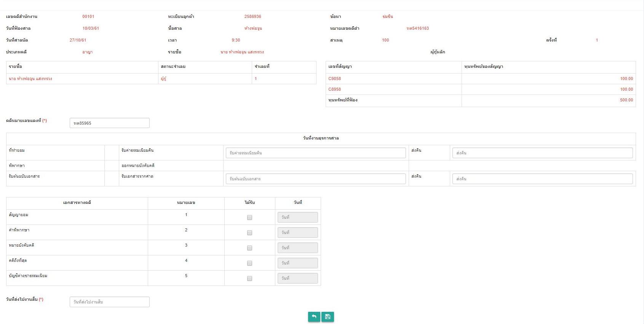Click contract number C8958

click(334, 89)
